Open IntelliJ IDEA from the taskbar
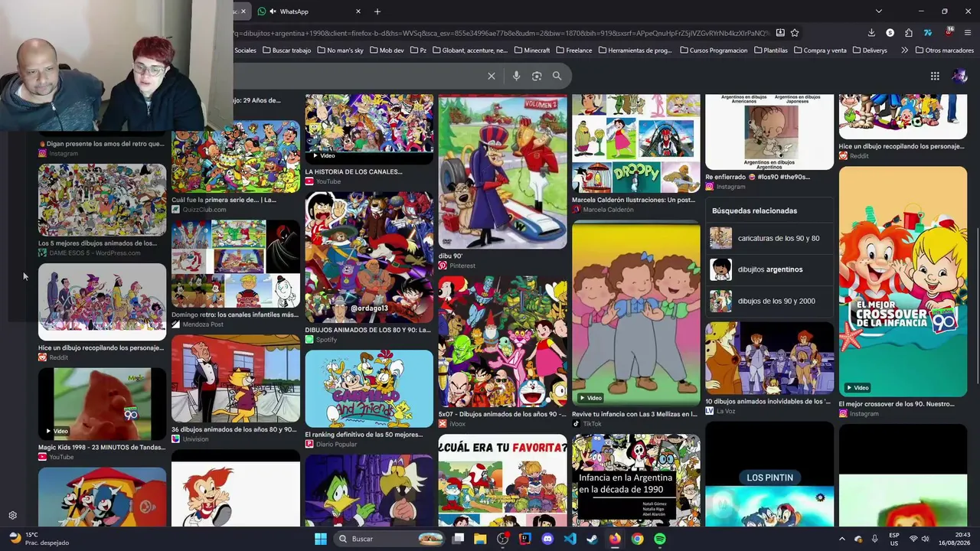The height and width of the screenshot is (551, 980). pyautogui.click(x=525, y=539)
